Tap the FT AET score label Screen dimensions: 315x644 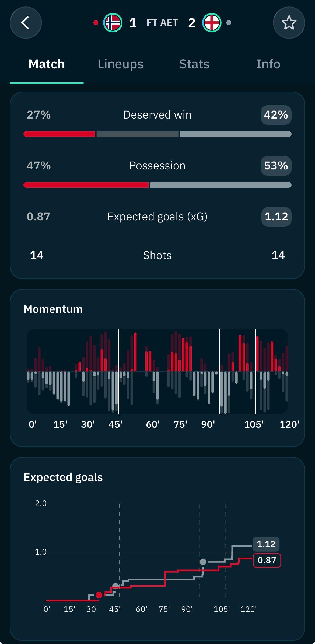click(162, 23)
